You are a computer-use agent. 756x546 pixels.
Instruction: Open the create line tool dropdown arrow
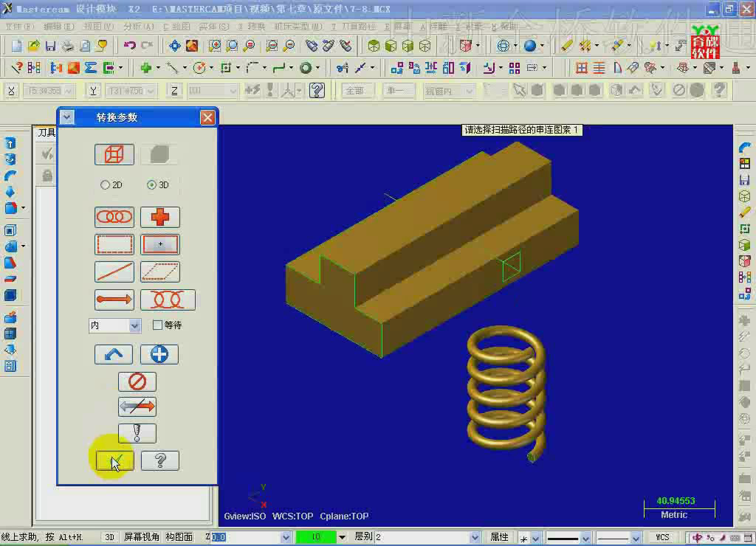click(185, 68)
